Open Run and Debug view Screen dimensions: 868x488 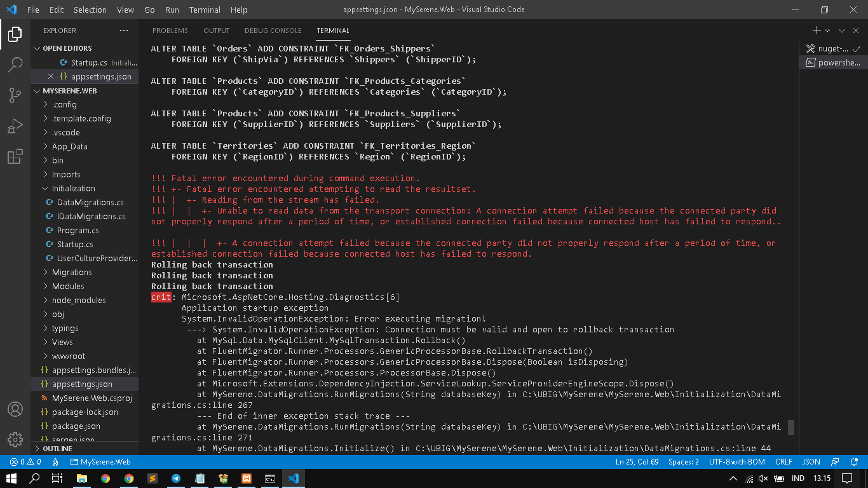[x=15, y=126]
